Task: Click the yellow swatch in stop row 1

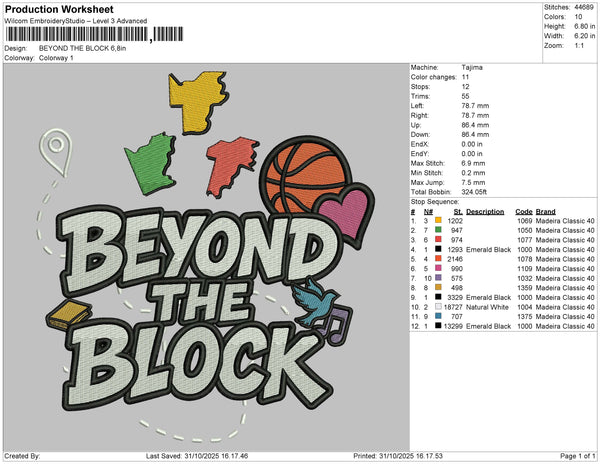Action: (x=438, y=220)
